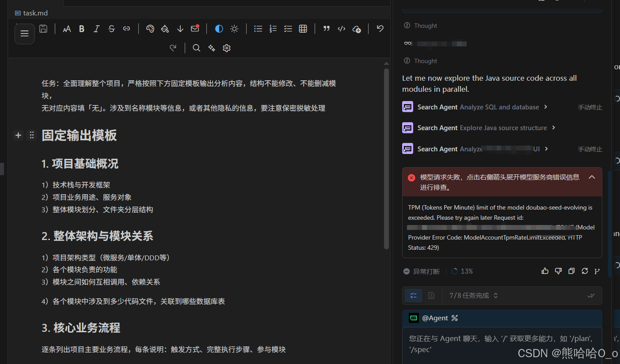Insert a hyperlink
The width and height of the screenshot is (620, 364).
(126, 29)
